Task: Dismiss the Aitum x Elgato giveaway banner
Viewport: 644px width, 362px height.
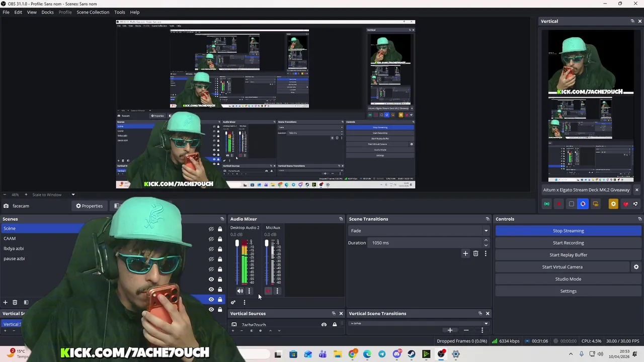Action: click(636, 190)
